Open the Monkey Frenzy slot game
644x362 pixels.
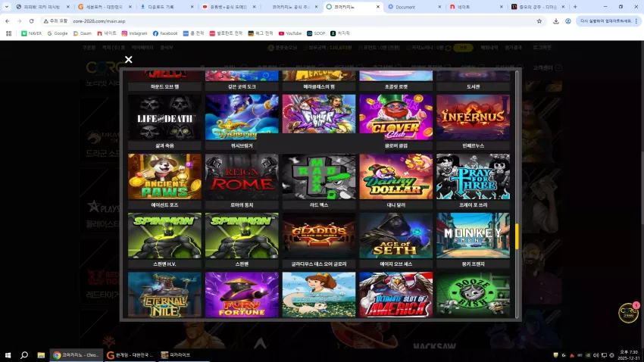tap(473, 236)
